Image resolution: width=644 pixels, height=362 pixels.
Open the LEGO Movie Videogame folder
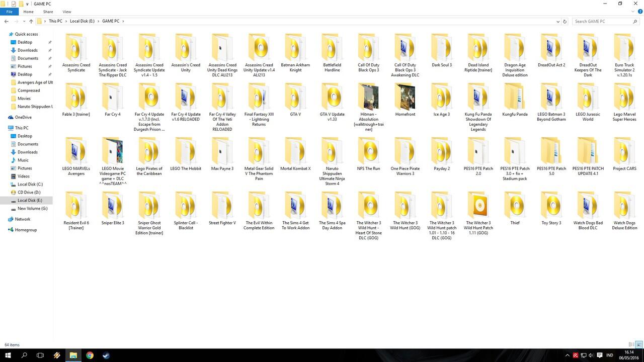113,161
